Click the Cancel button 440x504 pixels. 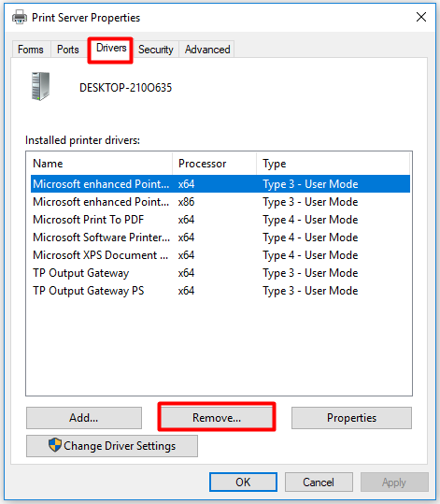pyautogui.click(x=319, y=482)
